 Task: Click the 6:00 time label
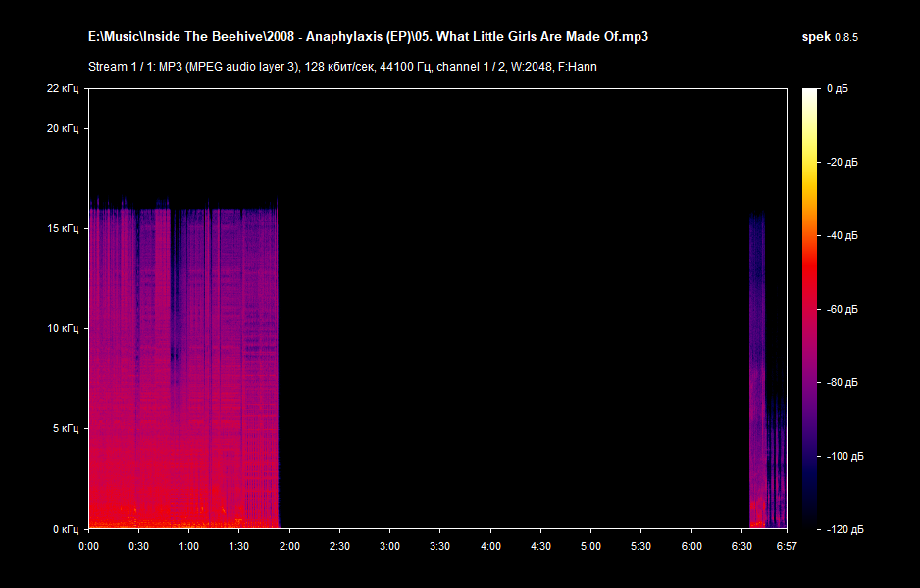click(691, 547)
